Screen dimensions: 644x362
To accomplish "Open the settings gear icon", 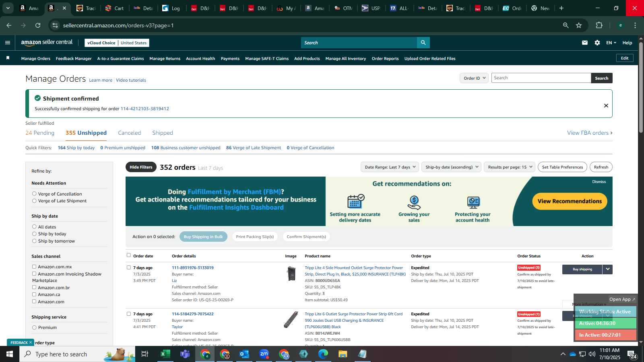I will pyautogui.click(x=597, y=43).
